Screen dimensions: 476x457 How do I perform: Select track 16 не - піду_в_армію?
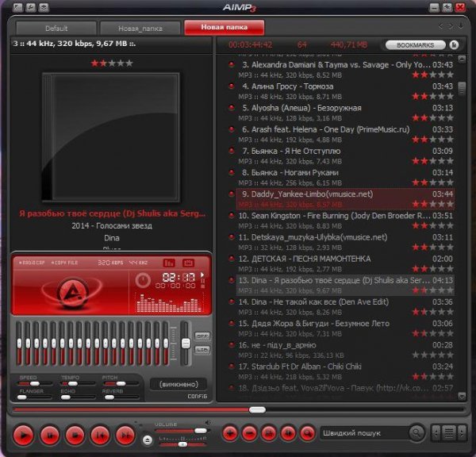pyautogui.click(x=345, y=350)
